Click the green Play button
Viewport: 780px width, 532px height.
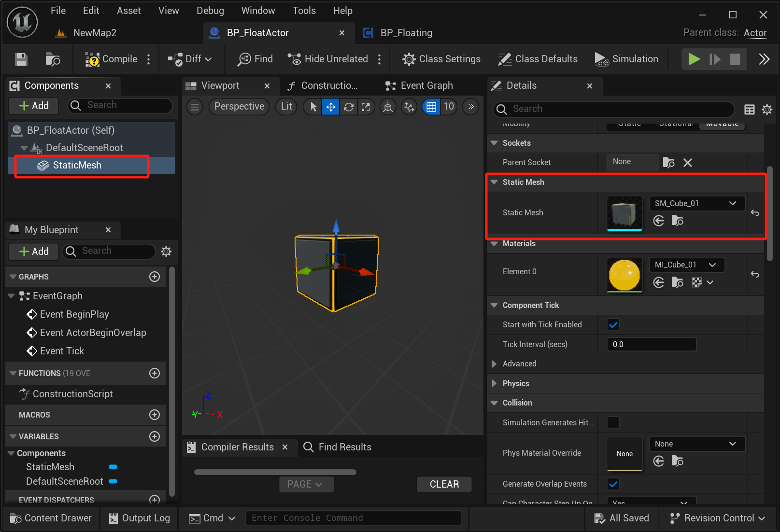694,59
